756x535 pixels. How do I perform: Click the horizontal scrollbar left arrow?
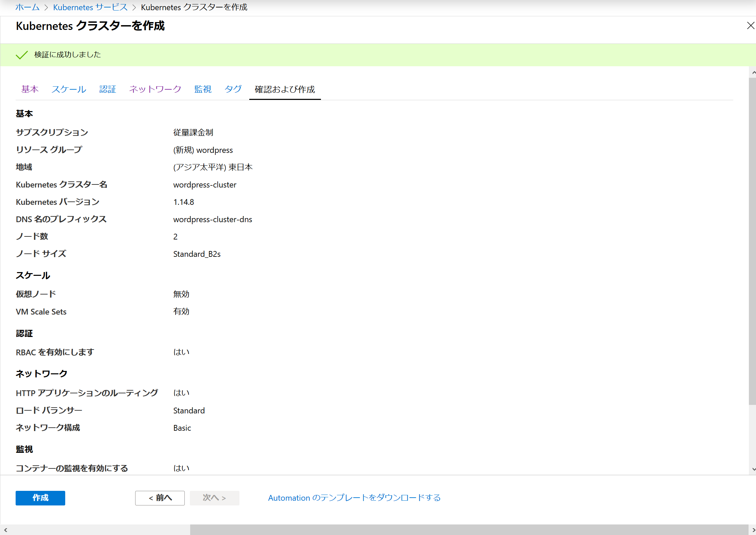coord(5,530)
